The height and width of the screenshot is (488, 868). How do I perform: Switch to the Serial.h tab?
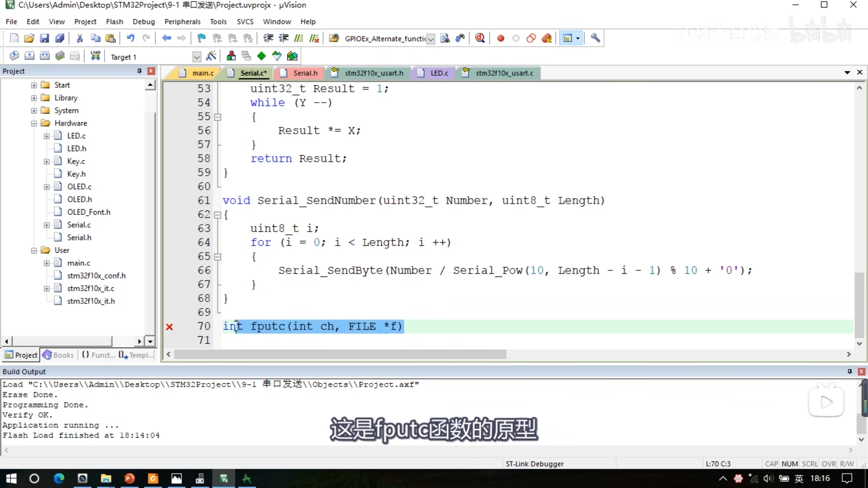pyautogui.click(x=305, y=73)
